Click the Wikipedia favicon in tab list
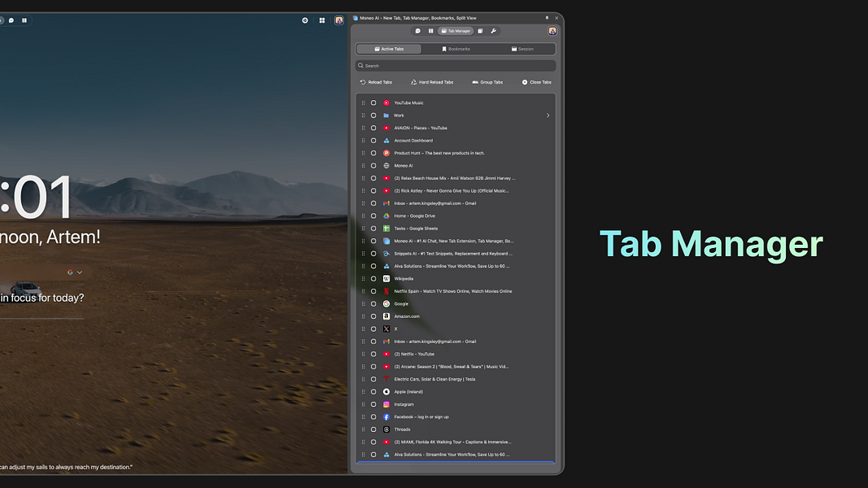 (x=386, y=279)
